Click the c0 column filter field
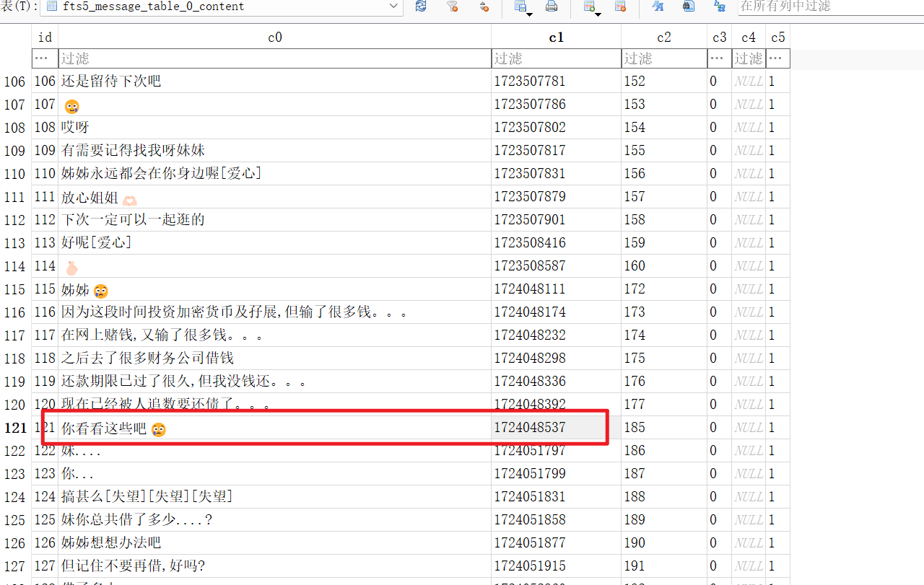The image size is (924, 585). (x=274, y=58)
